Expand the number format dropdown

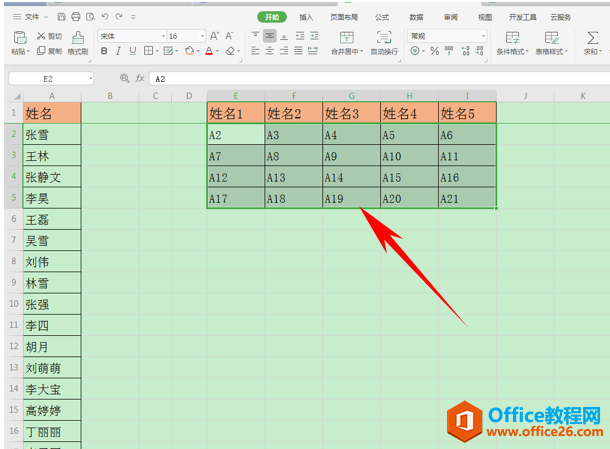point(483,36)
